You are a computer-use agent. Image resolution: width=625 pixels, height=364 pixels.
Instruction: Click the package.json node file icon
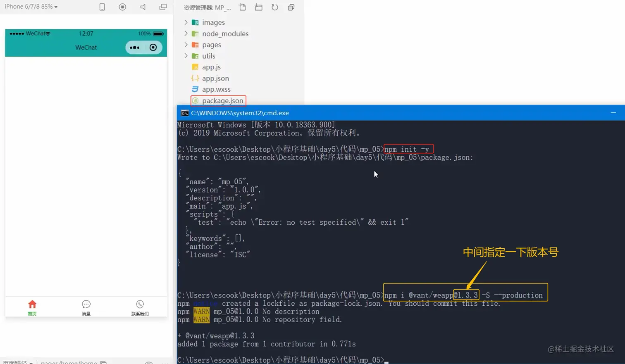point(195,100)
